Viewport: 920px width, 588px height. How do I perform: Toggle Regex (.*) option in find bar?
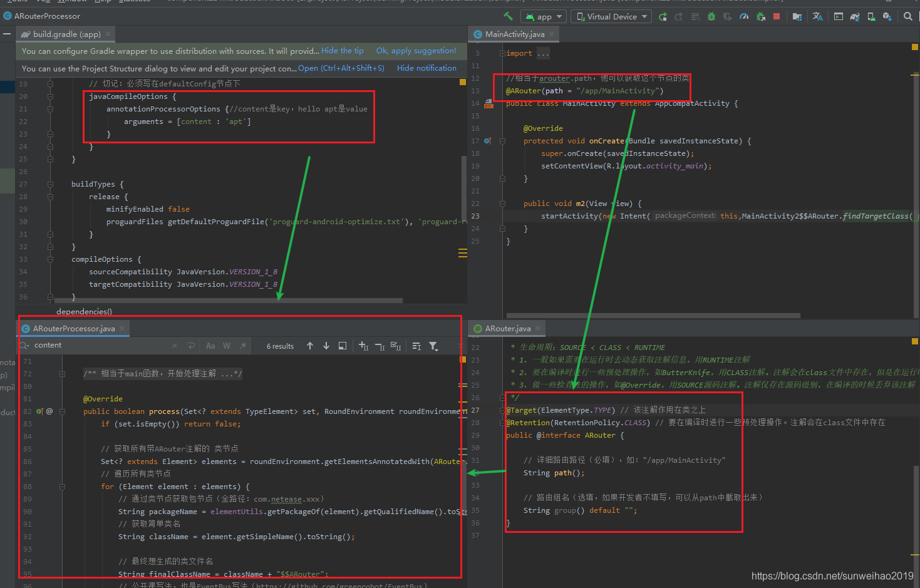[x=243, y=346]
